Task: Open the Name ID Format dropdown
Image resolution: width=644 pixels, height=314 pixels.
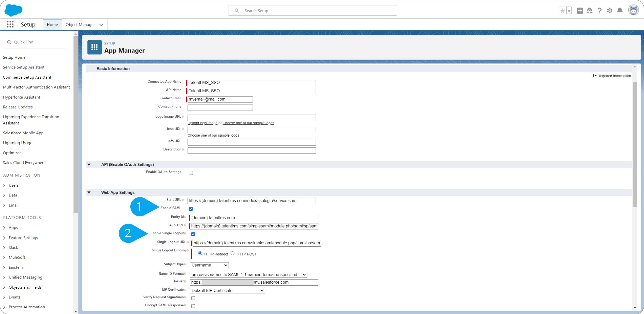Action: point(248,274)
